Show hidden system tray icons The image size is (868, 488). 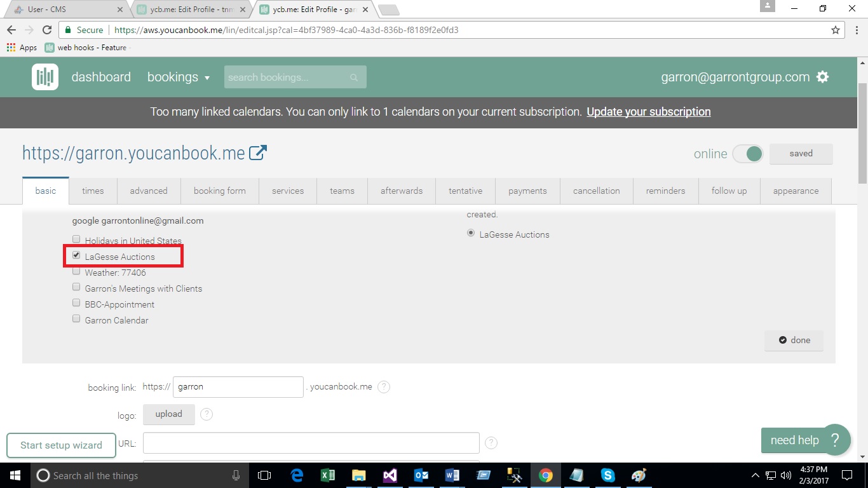[x=755, y=475]
